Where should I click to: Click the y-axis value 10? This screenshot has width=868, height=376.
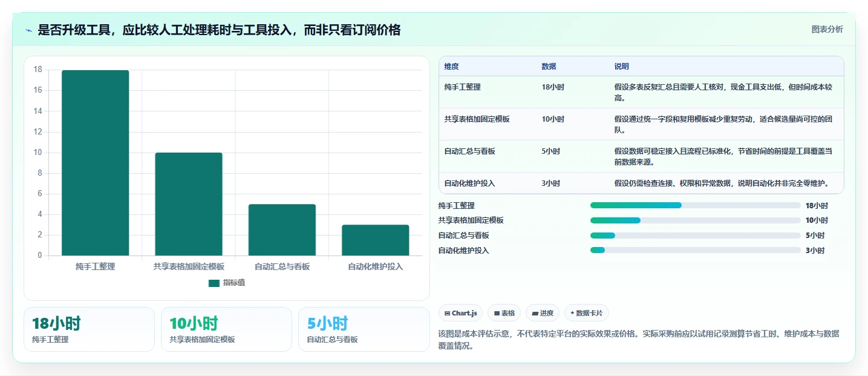(38, 153)
